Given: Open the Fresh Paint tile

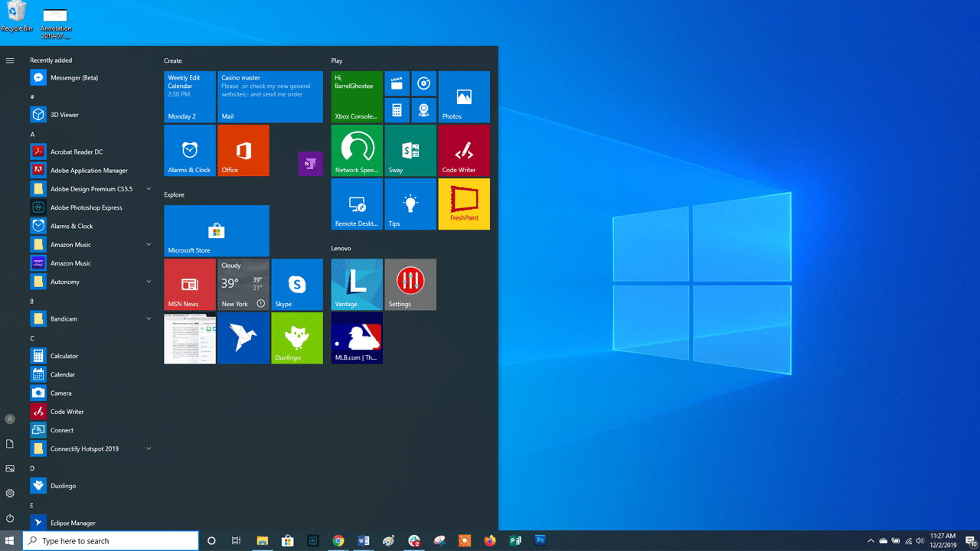Looking at the screenshot, I should click(463, 204).
